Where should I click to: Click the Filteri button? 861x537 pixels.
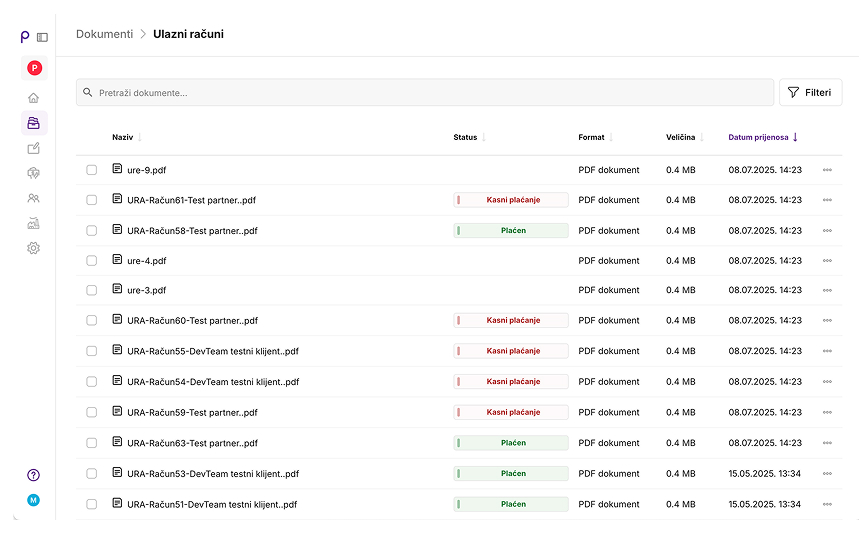point(810,92)
